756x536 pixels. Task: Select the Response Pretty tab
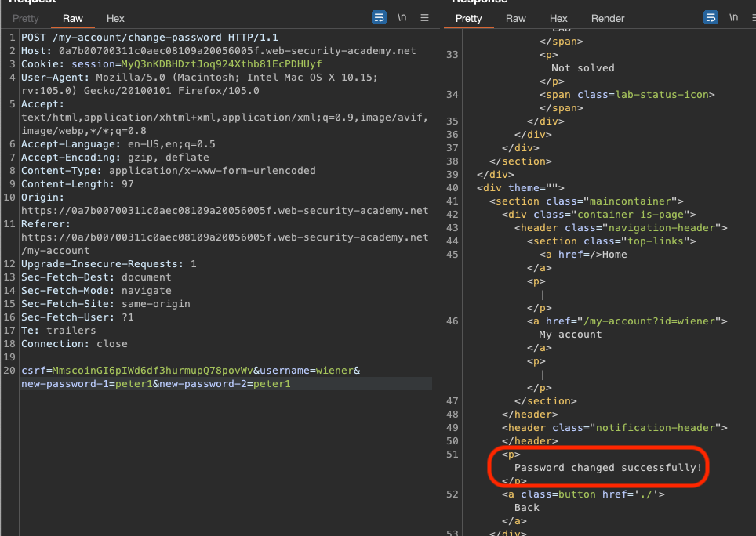468,18
